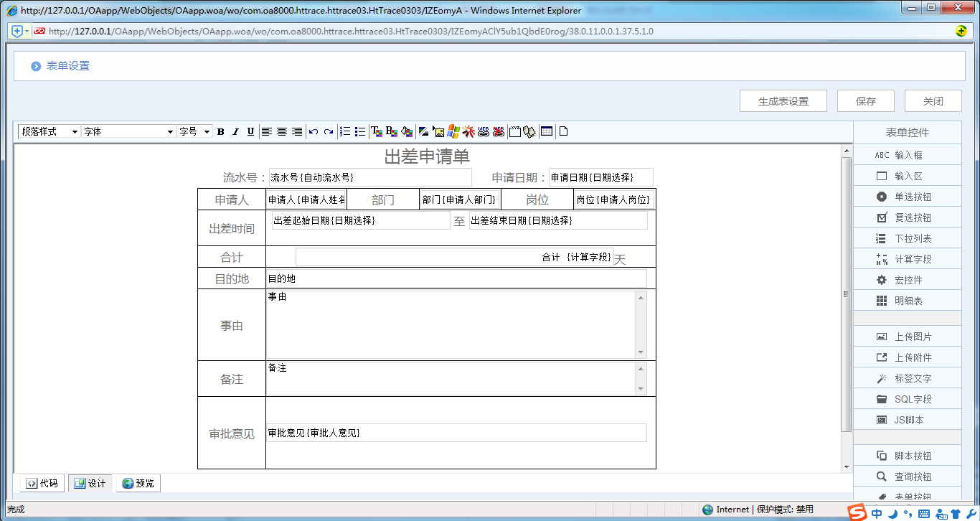Add the 宏控件 gear control

908,280
